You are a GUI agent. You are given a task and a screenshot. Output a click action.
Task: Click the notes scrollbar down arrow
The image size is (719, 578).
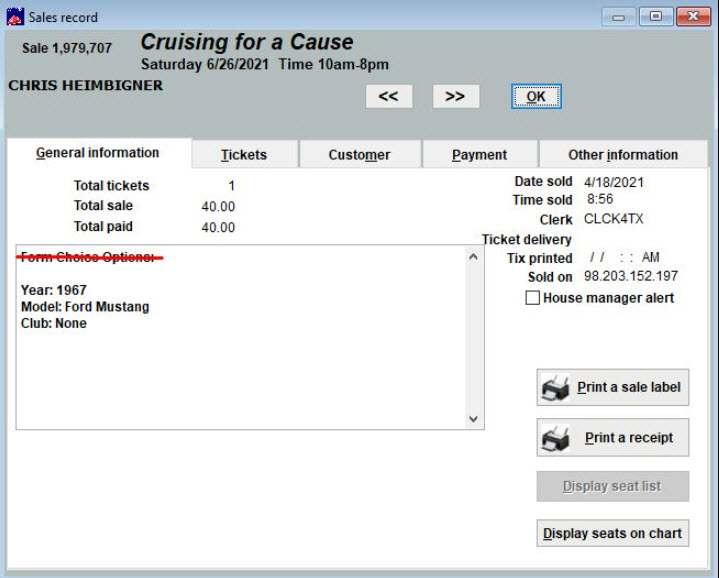click(473, 418)
